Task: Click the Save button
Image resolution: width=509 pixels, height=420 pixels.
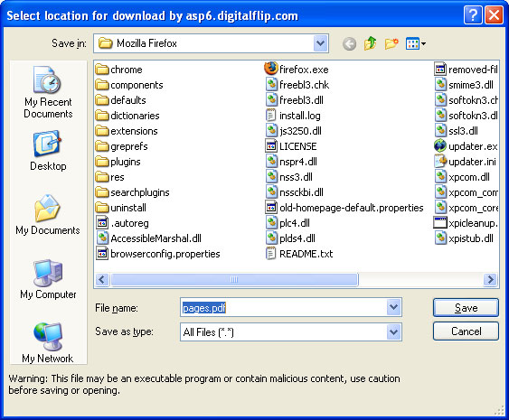Action: point(466,307)
